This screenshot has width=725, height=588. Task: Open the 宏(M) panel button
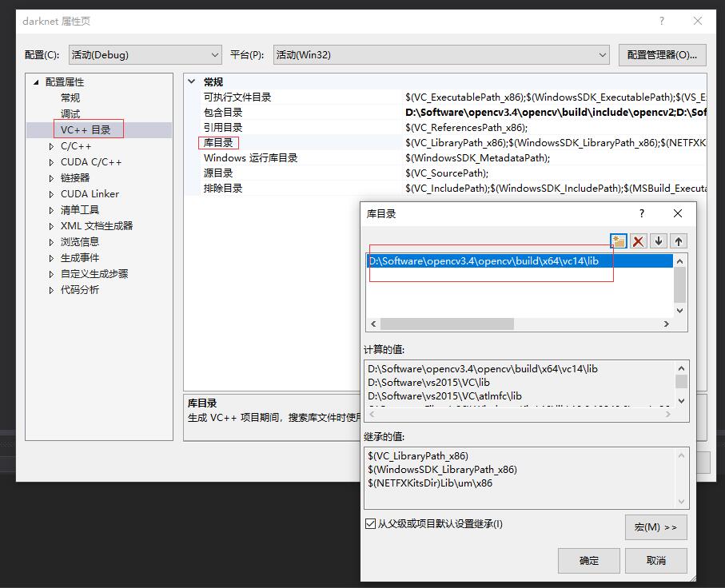tap(655, 527)
